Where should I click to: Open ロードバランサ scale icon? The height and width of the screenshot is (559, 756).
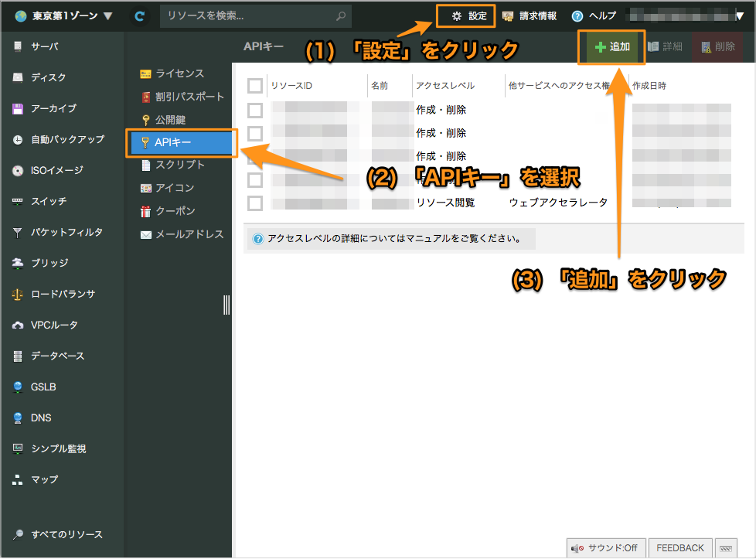click(x=18, y=295)
